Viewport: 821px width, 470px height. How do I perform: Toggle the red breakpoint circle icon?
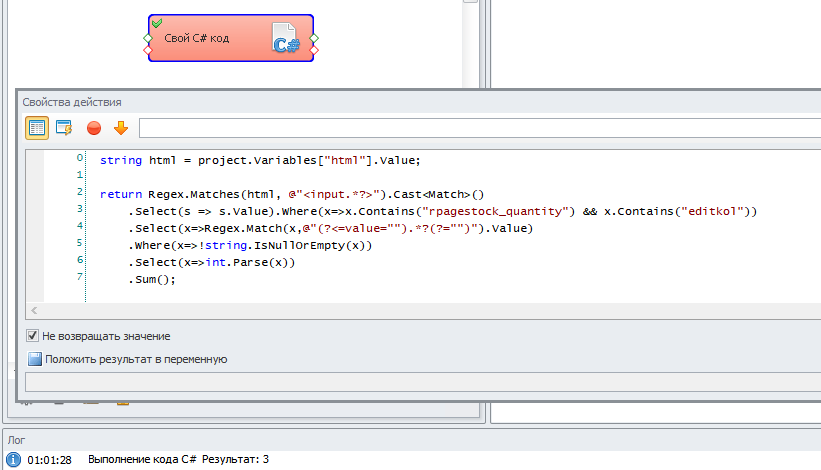coord(94,128)
